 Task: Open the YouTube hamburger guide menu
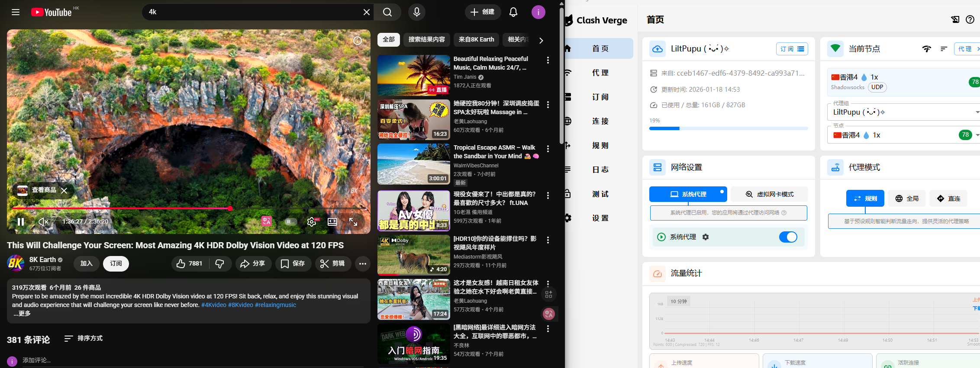[16, 12]
